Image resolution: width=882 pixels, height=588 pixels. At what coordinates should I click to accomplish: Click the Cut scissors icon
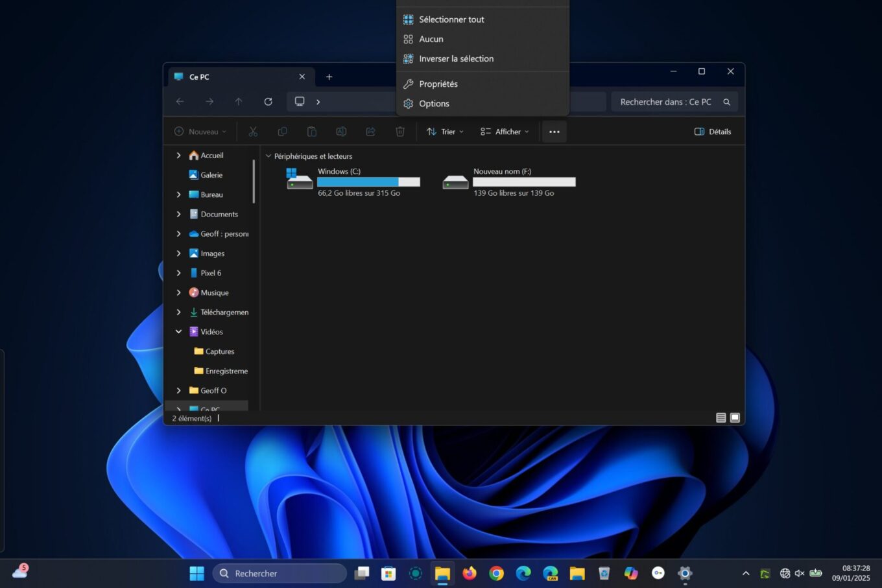pyautogui.click(x=253, y=132)
